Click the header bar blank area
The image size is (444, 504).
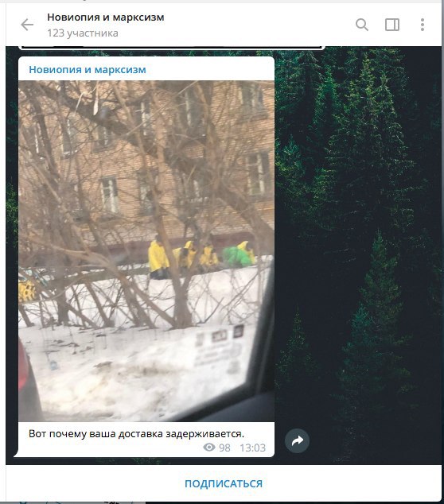tap(257, 25)
